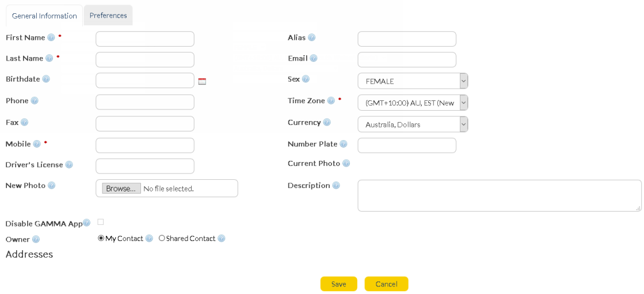This screenshot has width=644, height=294.
Task: Click the Cancel button
Action: click(x=386, y=284)
